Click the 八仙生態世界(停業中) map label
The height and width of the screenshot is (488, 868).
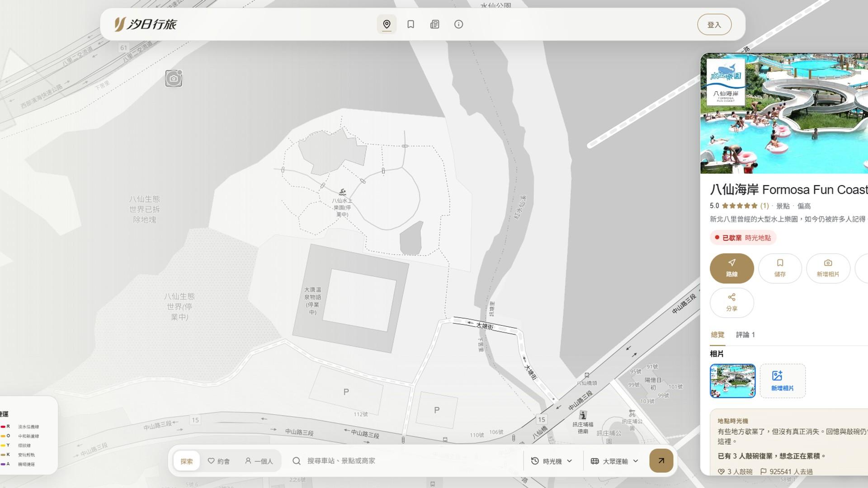click(x=179, y=306)
